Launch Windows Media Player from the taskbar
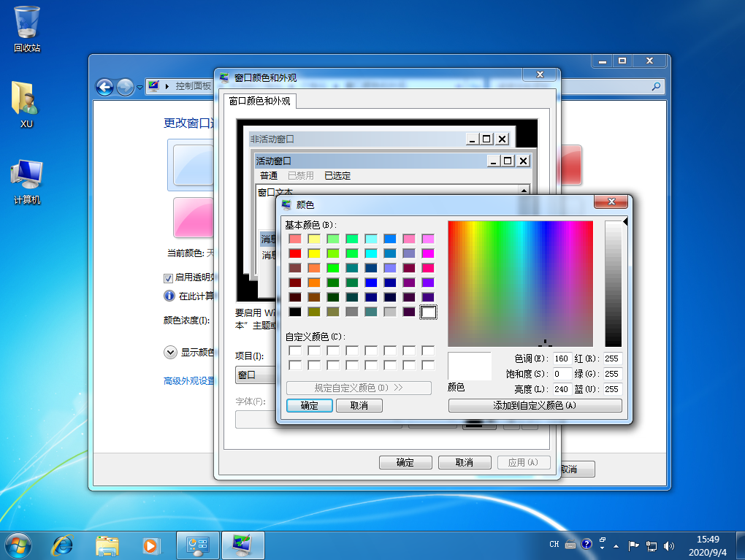 [x=150, y=545]
